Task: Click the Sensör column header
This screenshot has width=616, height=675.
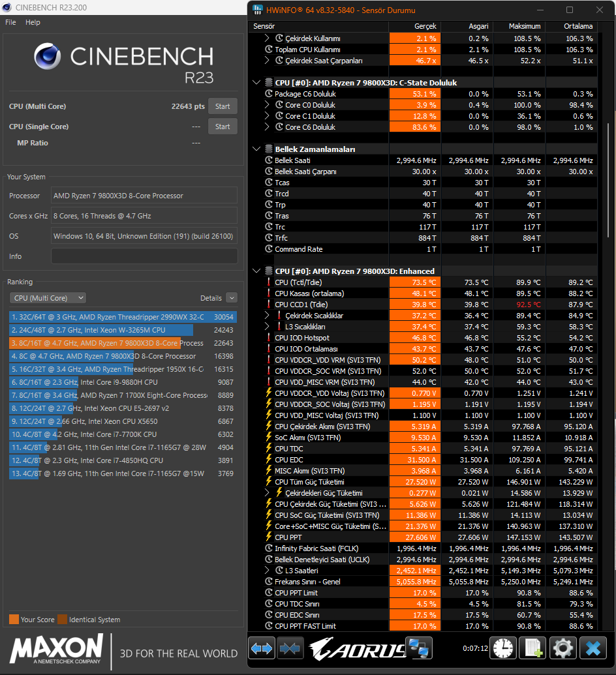Action: tap(318, 26)
